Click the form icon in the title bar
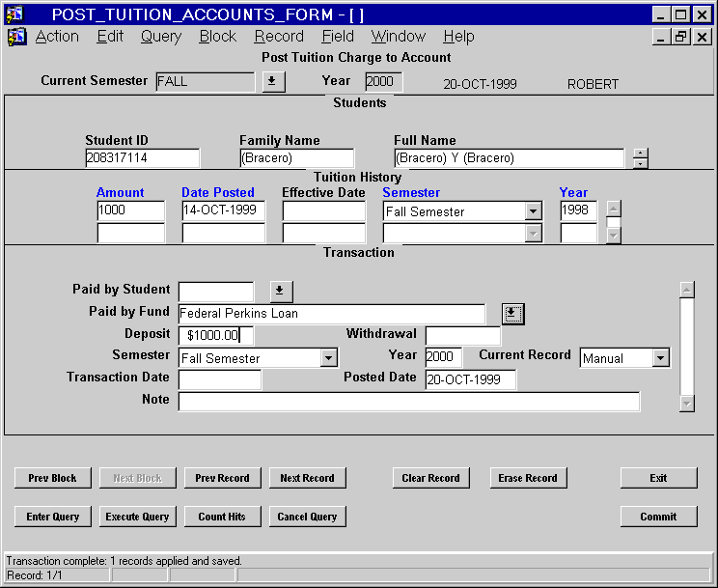 click(x=14, y=14)
